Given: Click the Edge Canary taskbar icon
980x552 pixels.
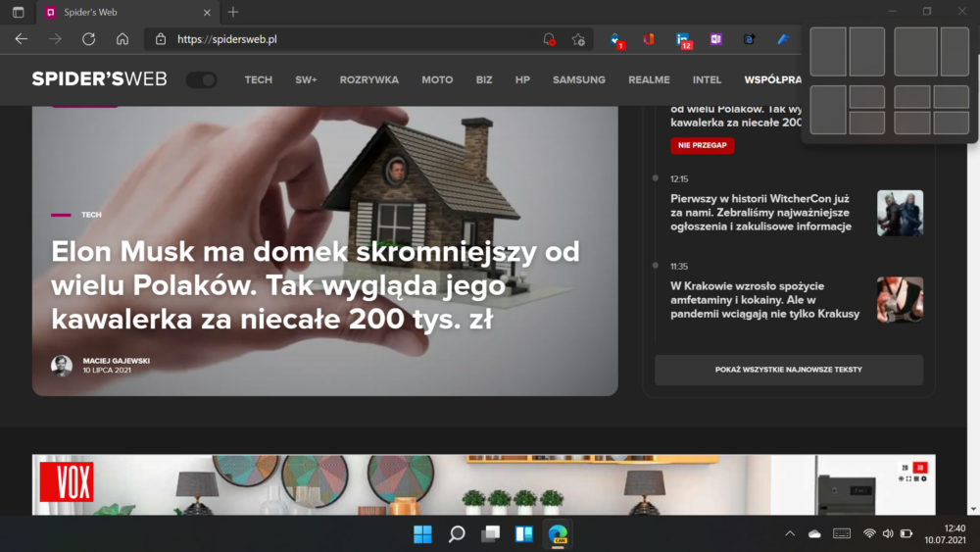Looking at the screenshot, I should pos(558,534).
